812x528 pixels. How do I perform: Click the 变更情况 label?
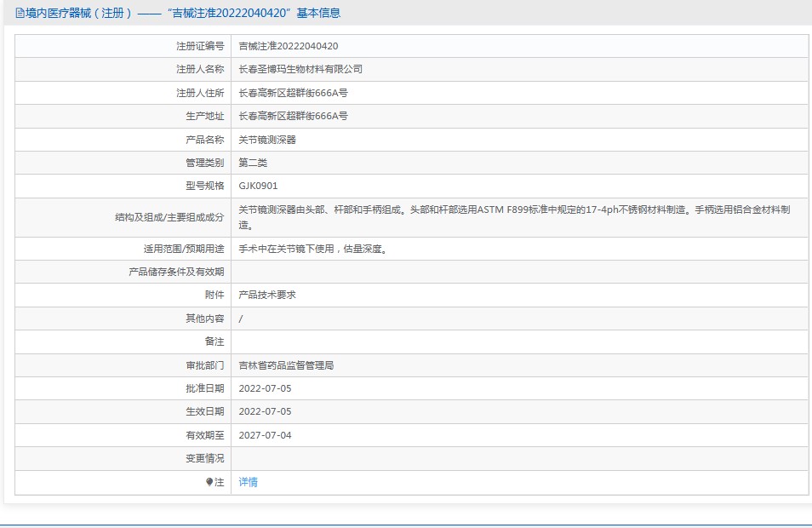[x=204, y=458]
